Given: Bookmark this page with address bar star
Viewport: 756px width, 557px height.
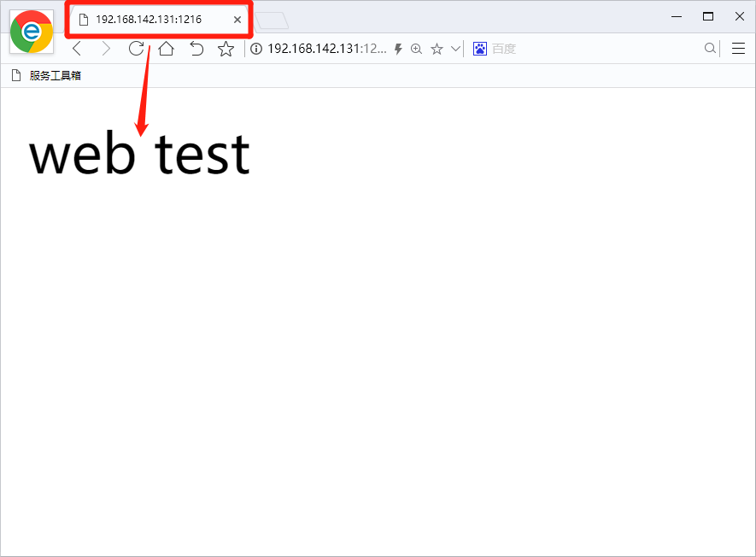Looking at the screenshot, I should (437, 49).
